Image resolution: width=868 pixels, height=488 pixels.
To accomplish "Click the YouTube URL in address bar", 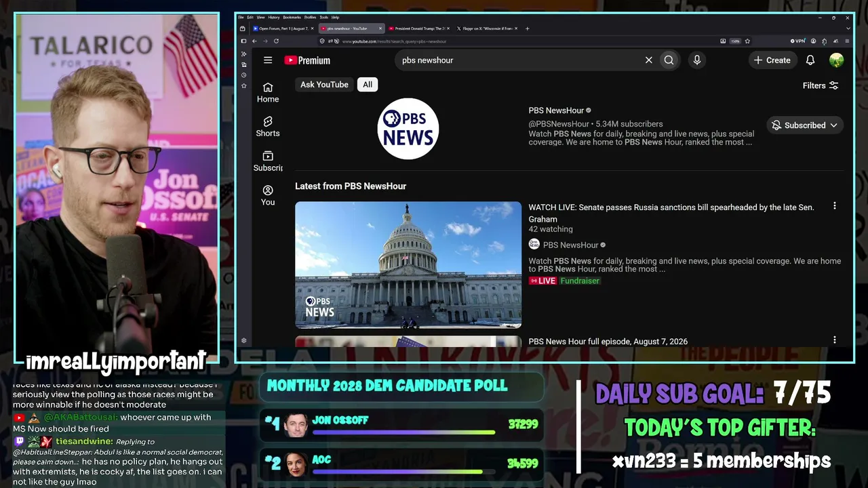I will (x=394, y=41).
